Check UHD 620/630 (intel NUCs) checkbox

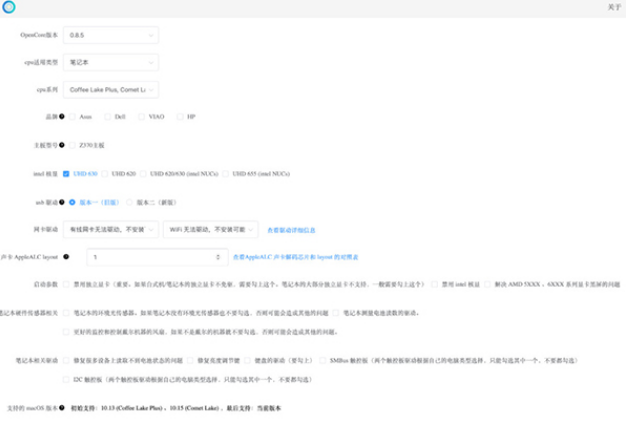point(143,174)
